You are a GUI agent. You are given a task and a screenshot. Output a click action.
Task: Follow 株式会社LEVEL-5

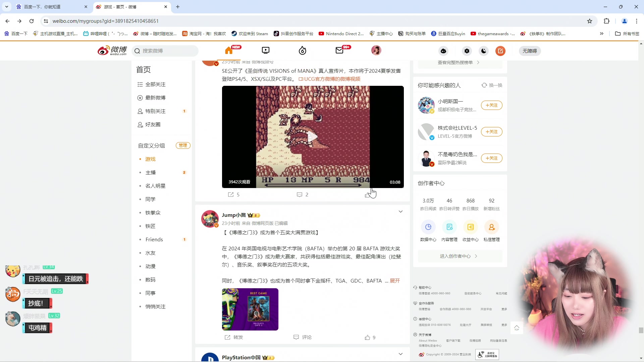click(491, 132)
